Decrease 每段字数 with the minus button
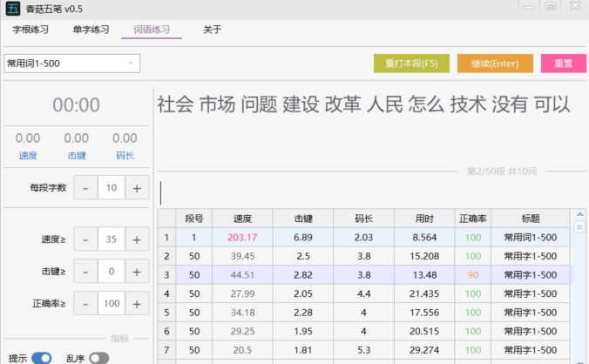The width and height of the screenshot is (589, 364). pyautogui.click(x=85, y=187)
